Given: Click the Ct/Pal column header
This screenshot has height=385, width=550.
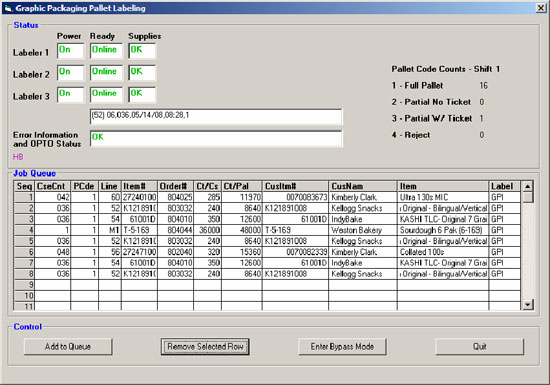Looking at the screenshot, I should point(242,186).
